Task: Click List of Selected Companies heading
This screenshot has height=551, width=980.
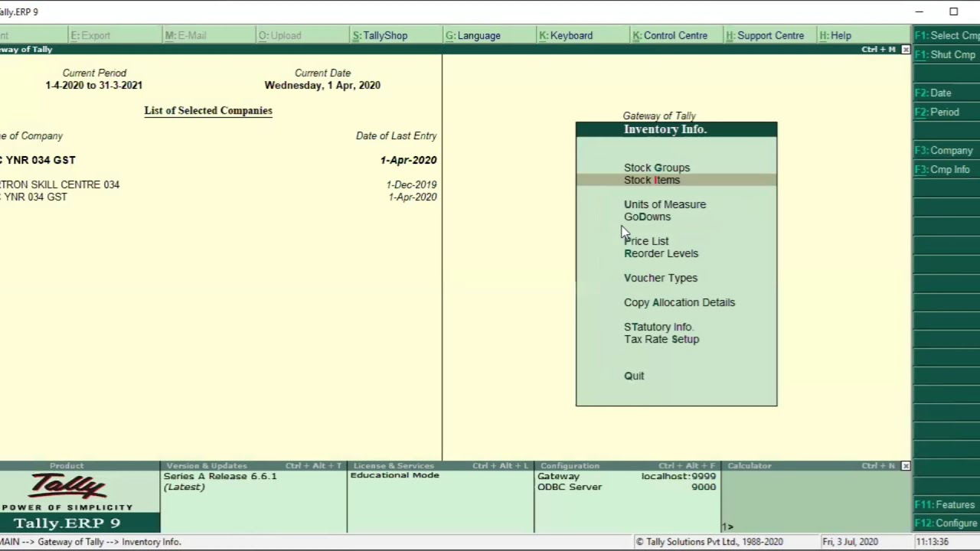Action: tap(208, 110)
